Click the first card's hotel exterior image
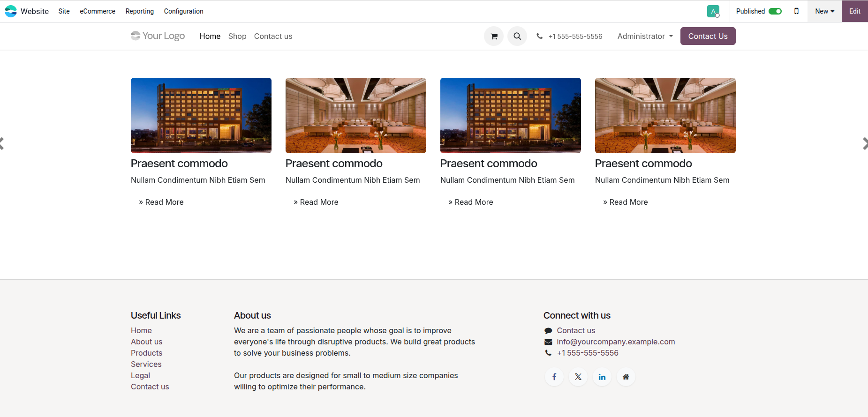The width and height of the screenshot is (868, 417). [x=201, y=115]
